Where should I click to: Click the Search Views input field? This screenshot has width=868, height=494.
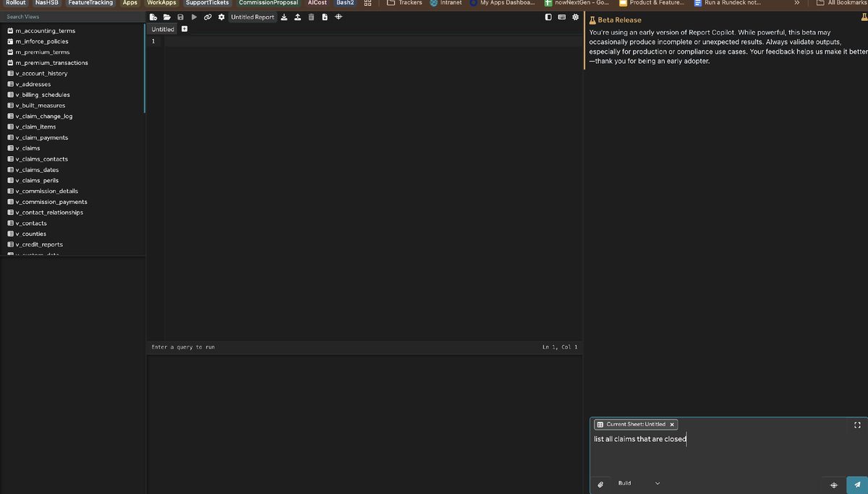72,17
